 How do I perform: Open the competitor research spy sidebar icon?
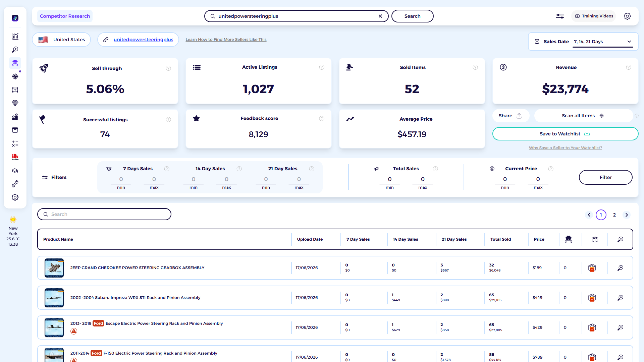click(x=15, y=63)
